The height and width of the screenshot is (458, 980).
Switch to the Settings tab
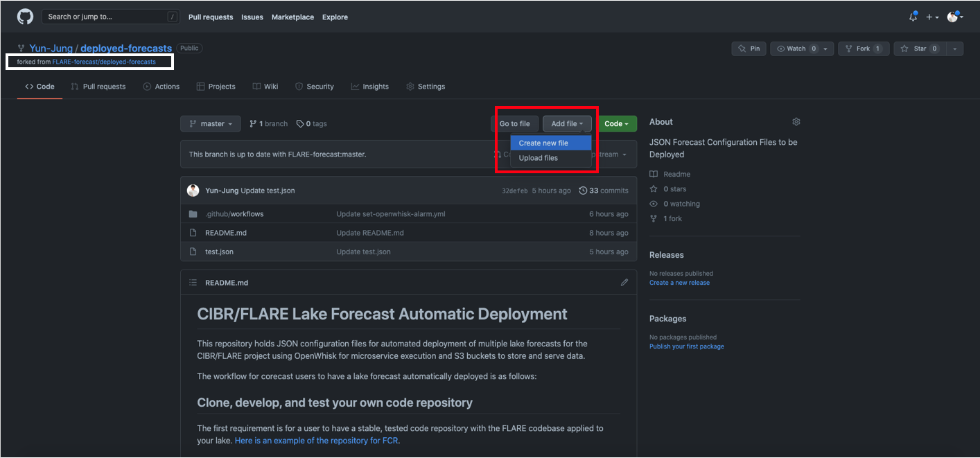coord(426,87)
